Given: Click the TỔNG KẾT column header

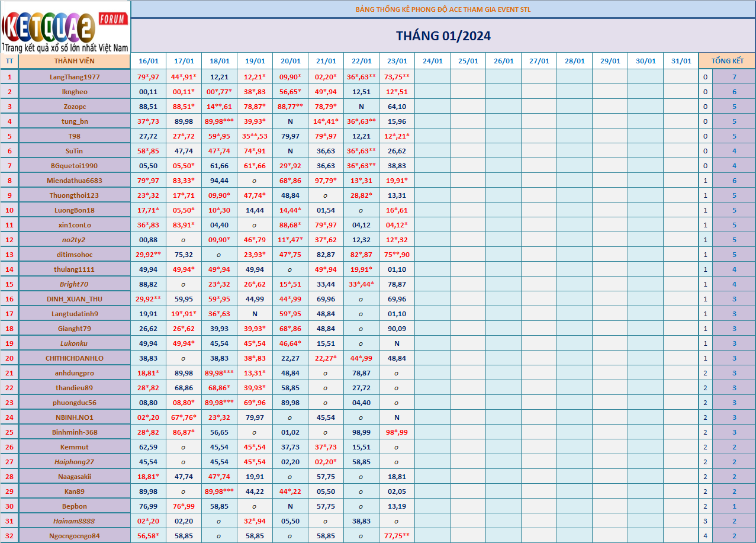Looking at the screenshot, I should pos(727,61).
